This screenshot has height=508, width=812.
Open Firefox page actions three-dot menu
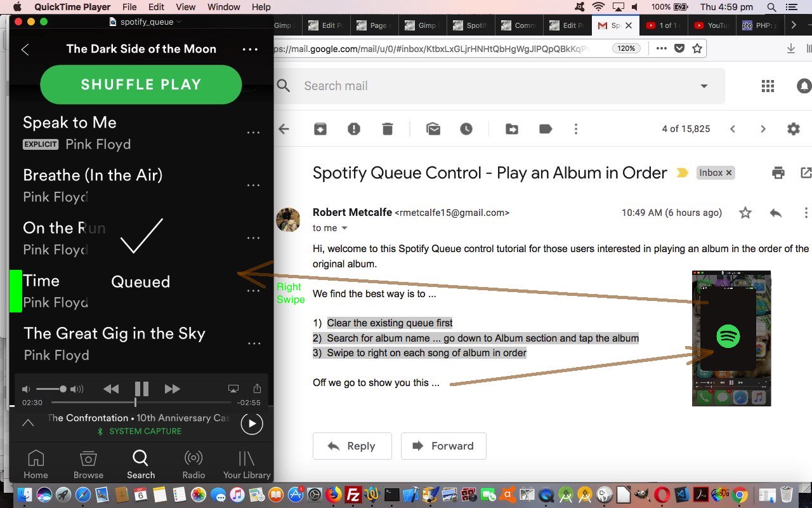[x=661, y=48]
